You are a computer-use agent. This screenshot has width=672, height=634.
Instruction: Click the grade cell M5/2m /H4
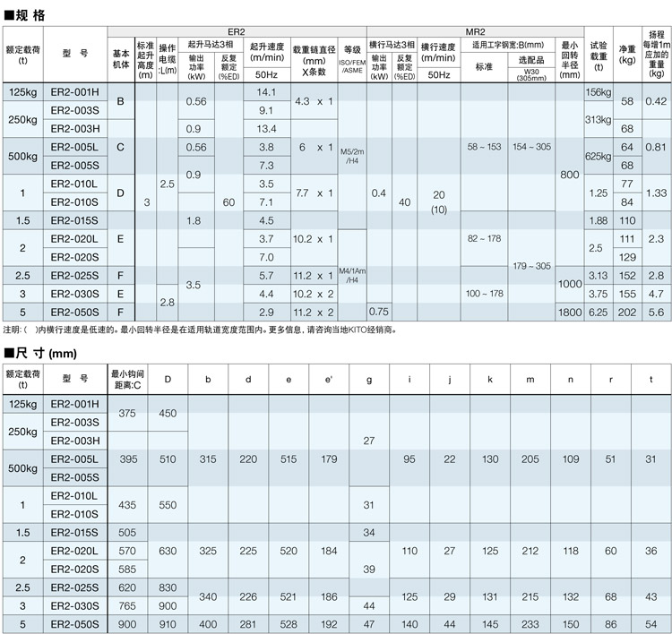click(352, 157)
